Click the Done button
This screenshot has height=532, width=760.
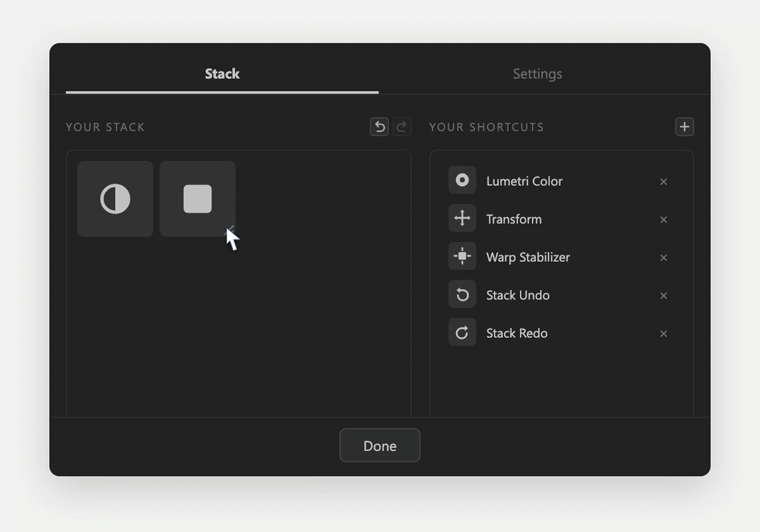coord(380,445)
